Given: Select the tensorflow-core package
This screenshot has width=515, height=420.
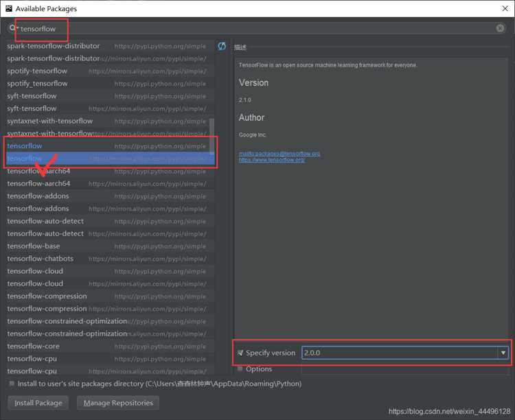Looking at the screenshot, I should [x=111, y=346].
